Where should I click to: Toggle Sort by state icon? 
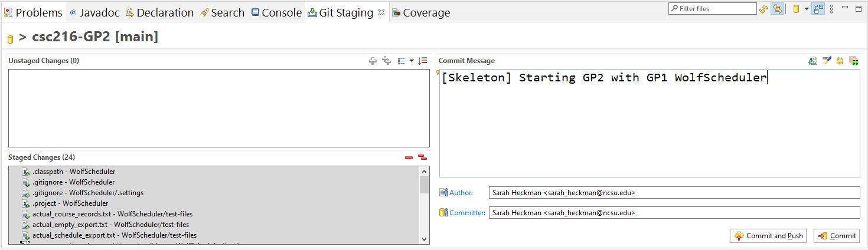(x=423, y=61)
